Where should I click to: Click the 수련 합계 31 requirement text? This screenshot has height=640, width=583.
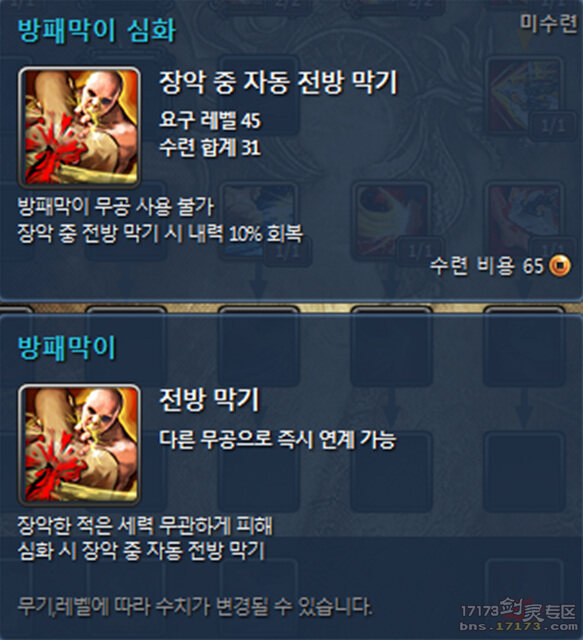209,147
